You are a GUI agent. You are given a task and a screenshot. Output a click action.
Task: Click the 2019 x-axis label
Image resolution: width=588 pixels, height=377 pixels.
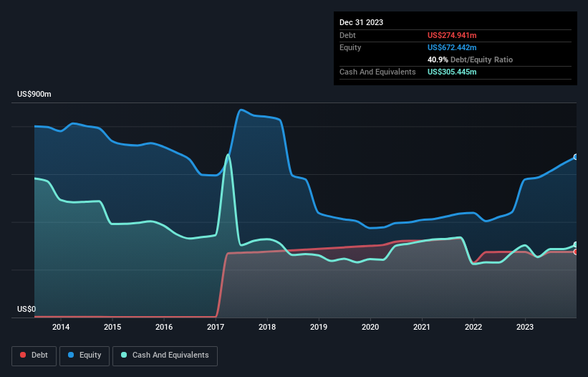pos(319,327)
